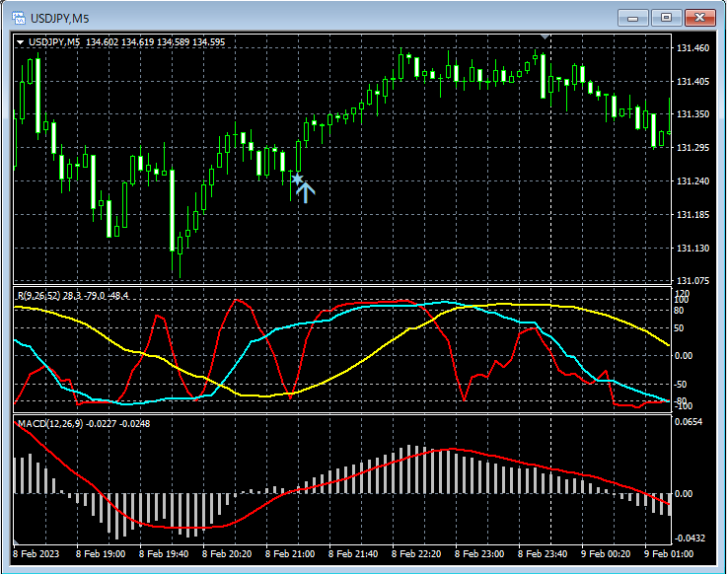The image size is (728, 574).
Task: Expand the USDJPY,M5 chart dropdown triangle
Action: pos(20,42)
